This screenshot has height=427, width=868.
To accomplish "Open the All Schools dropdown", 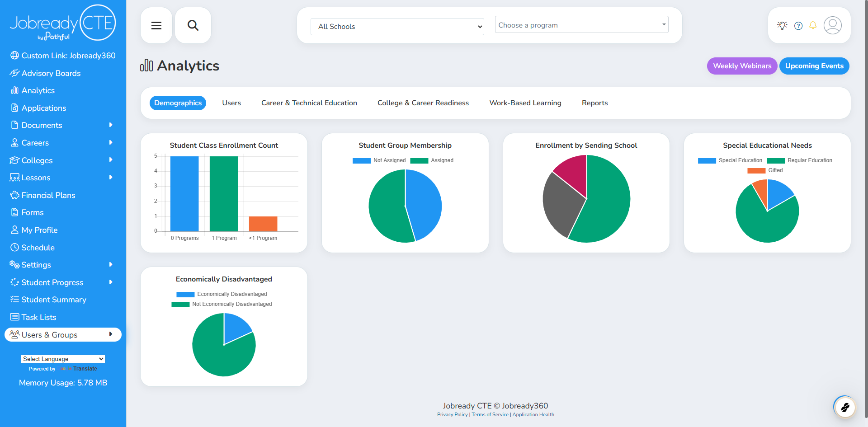I will tap(397, 27).
